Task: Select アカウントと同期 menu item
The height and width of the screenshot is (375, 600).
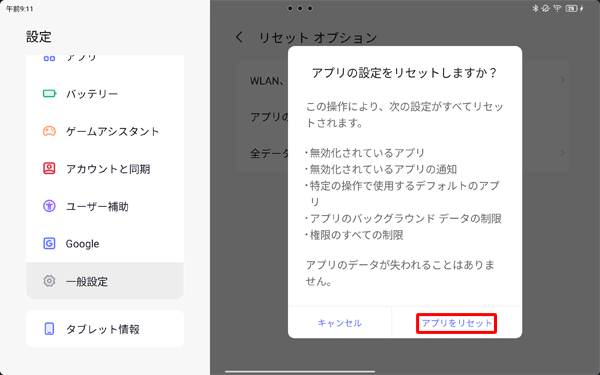Action: [105, 169]
